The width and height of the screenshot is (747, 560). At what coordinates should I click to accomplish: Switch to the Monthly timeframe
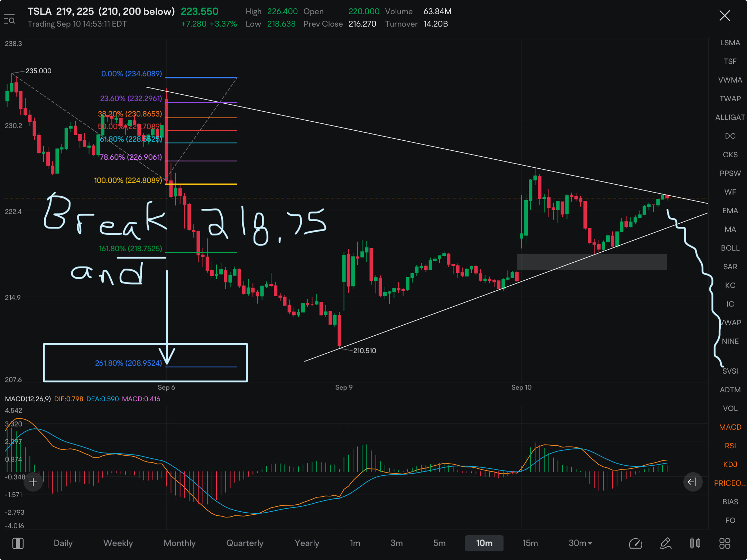[179, 543]
